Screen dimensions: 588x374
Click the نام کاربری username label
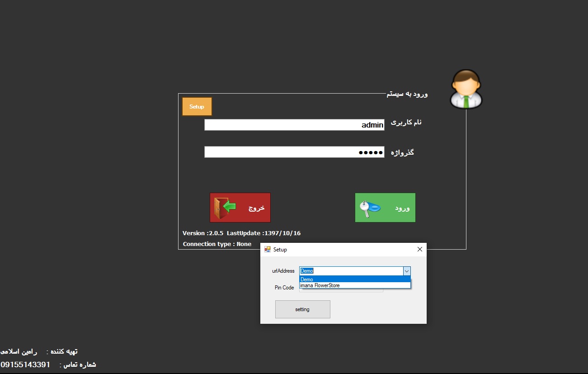click(x=406, y=123)
